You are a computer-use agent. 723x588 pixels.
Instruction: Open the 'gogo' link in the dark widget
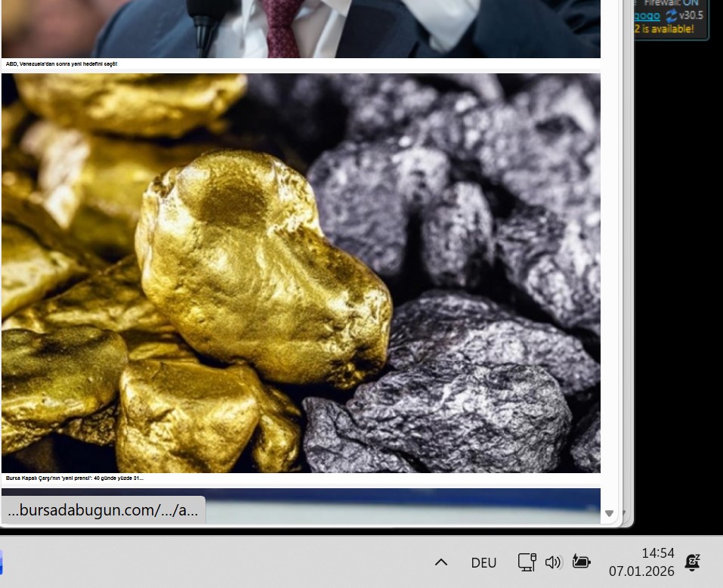click(x=647, y=15)
